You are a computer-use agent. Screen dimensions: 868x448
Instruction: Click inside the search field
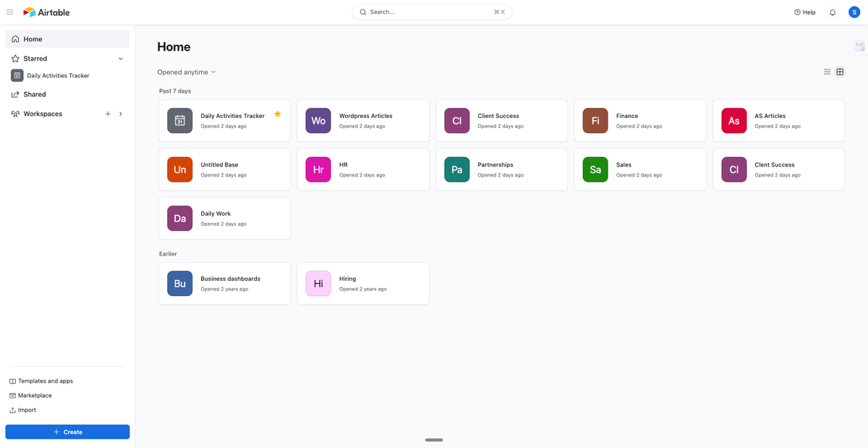(432, 12)
